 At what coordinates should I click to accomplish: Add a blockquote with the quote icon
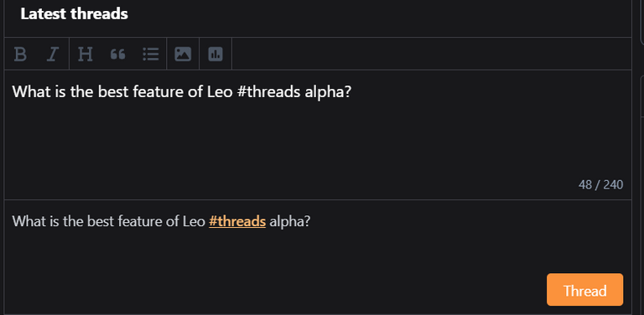click(118, 54)
